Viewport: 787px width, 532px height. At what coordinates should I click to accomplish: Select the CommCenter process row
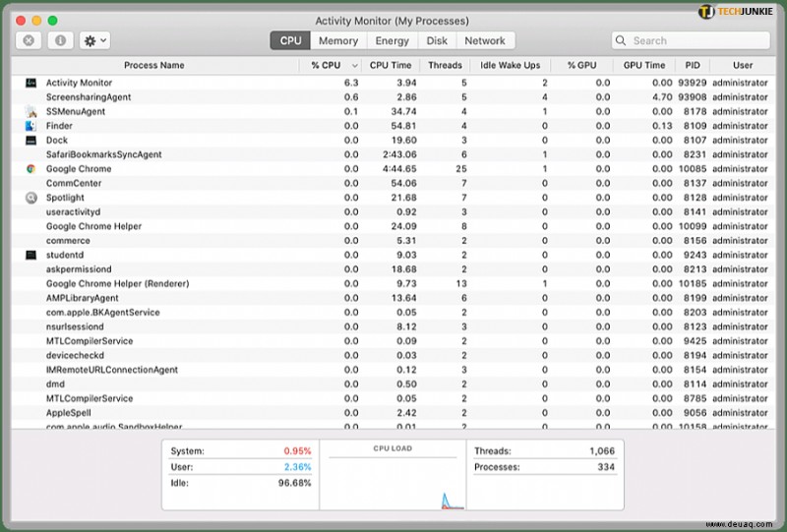tap(393, 183)
